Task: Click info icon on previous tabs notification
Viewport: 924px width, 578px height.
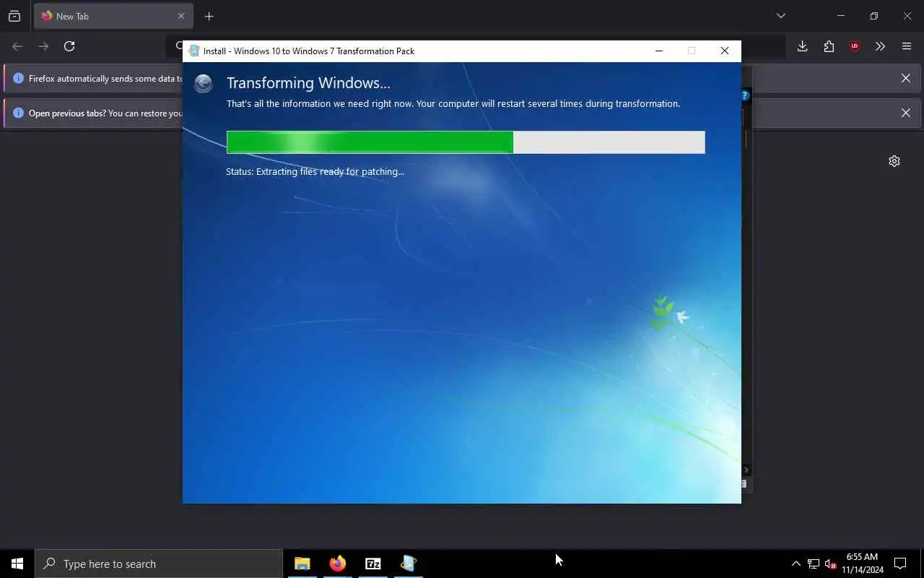Action: [18, 113]
